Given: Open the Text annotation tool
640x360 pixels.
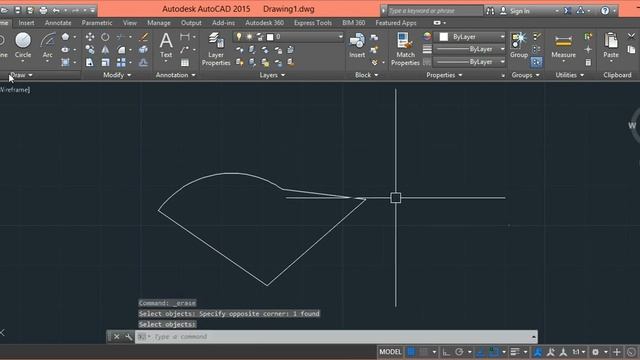Looking at the screenshot, I should coord(166,46).
